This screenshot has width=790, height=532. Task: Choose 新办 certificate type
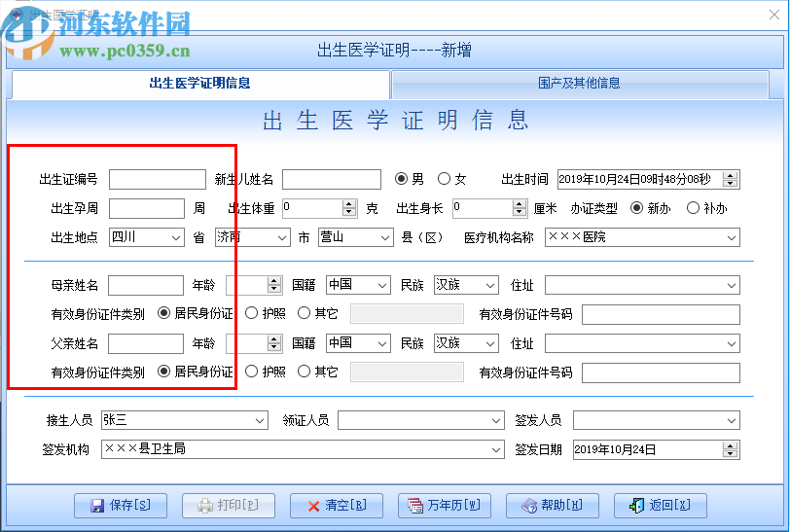[x=637, y=207]
